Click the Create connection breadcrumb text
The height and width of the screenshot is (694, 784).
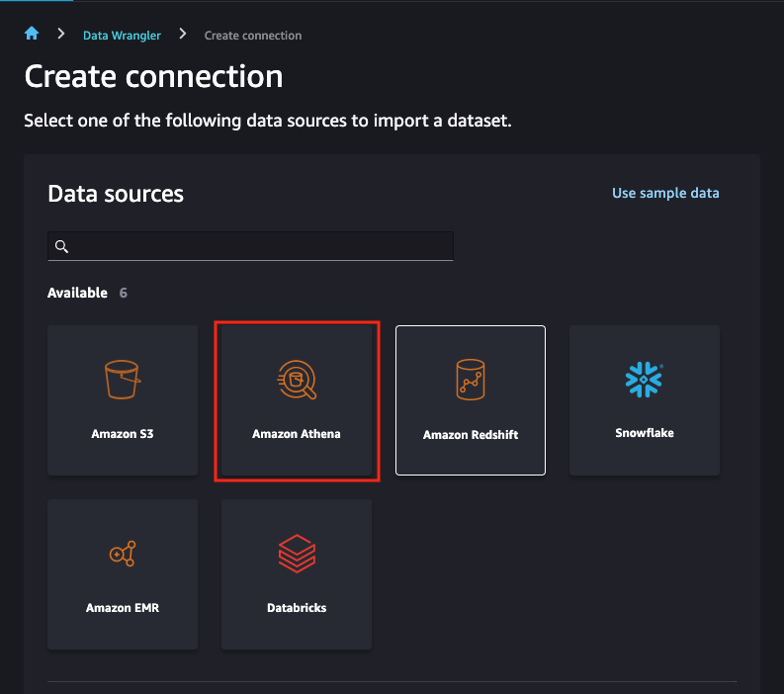point(252,36)
